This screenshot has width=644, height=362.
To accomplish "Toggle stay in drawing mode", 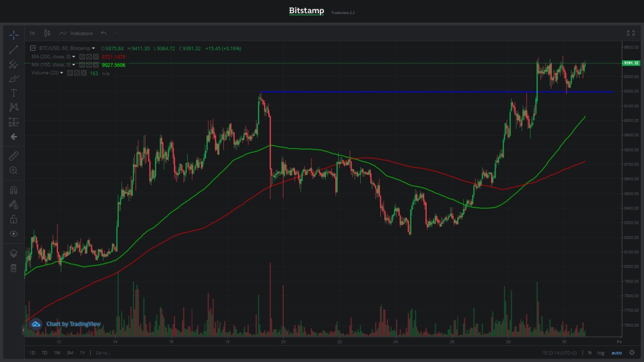I will 14,205.
